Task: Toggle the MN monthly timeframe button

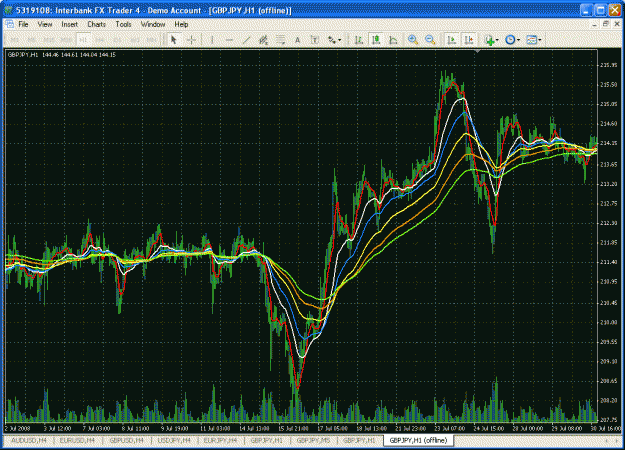Action: point(151,40)
